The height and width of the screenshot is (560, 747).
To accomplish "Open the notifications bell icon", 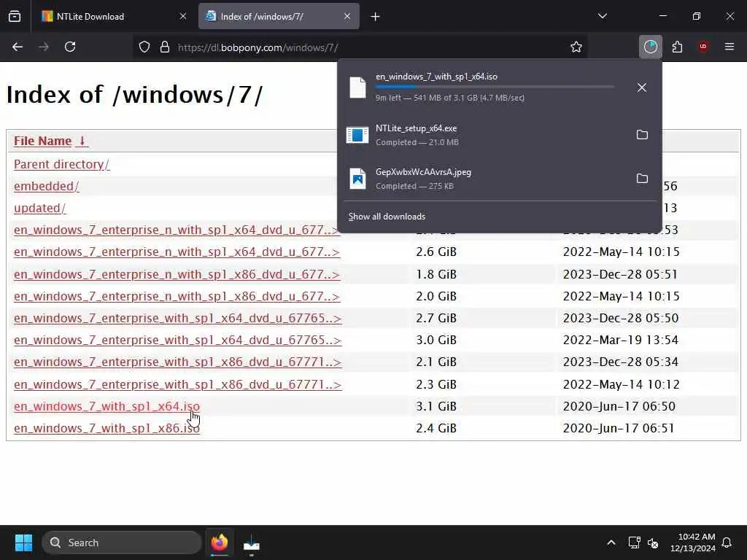I will pos(727,542).
